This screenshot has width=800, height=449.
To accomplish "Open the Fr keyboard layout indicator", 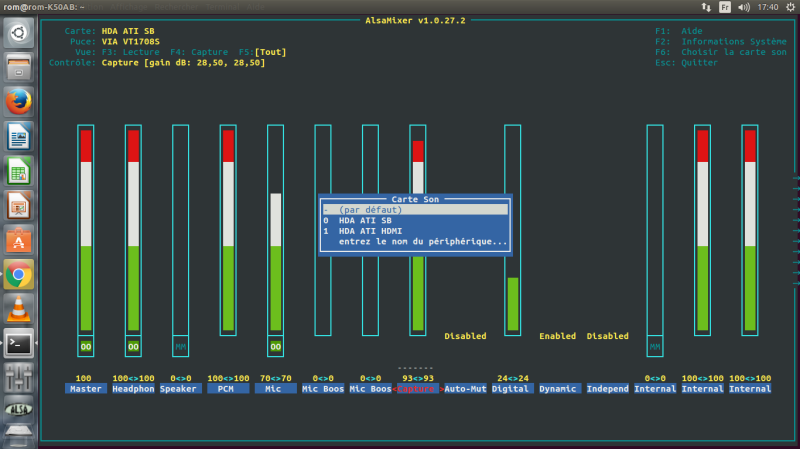I will click(724, 7).
